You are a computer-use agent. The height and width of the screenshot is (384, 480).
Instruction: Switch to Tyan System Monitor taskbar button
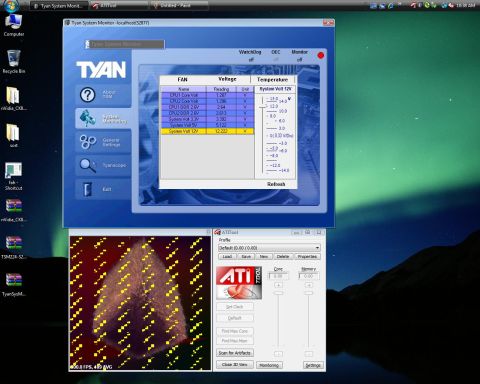(59, 6)
